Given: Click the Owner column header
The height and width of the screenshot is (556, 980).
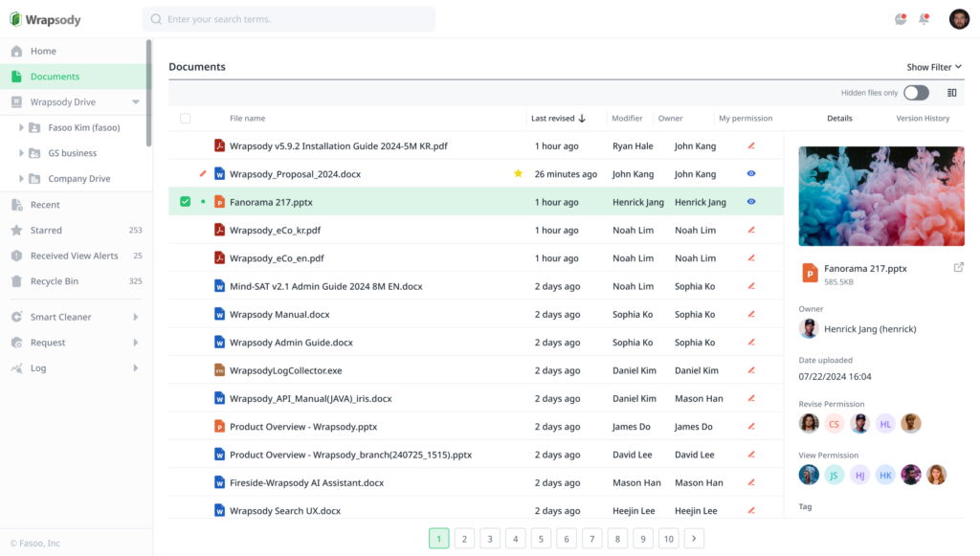Looking at the screenshot, I should [670, 118].
